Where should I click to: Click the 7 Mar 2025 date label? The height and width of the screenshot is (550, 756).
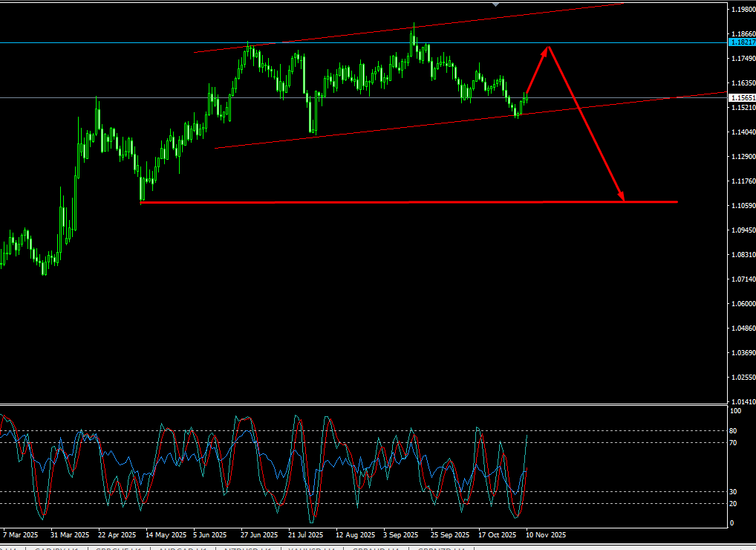[x=20, y=534]
